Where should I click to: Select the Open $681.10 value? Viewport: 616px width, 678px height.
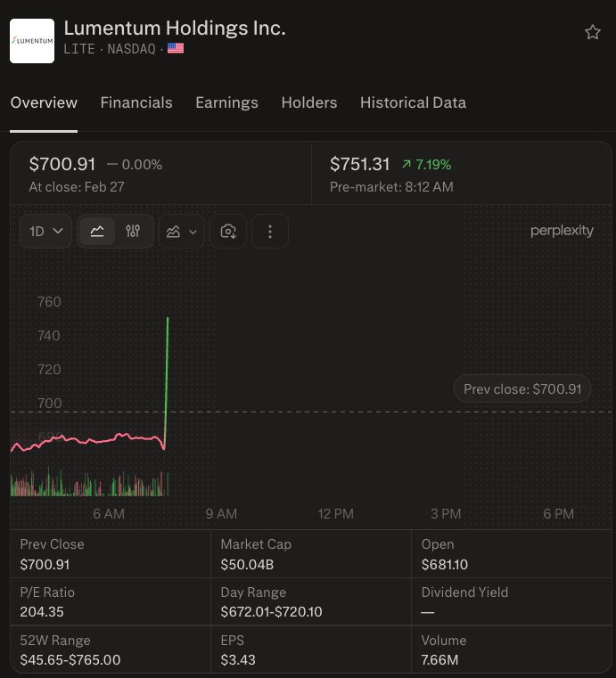[x=445, y=564]
